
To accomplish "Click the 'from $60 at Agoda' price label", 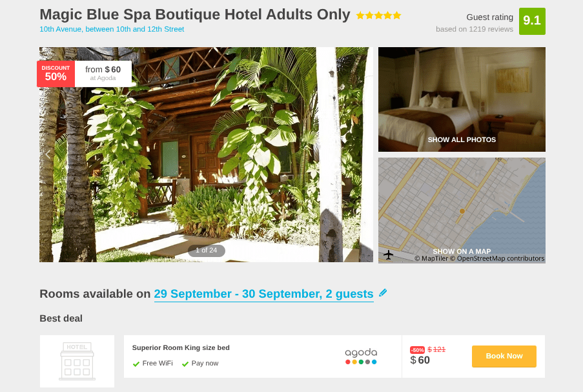I will 103,73.
